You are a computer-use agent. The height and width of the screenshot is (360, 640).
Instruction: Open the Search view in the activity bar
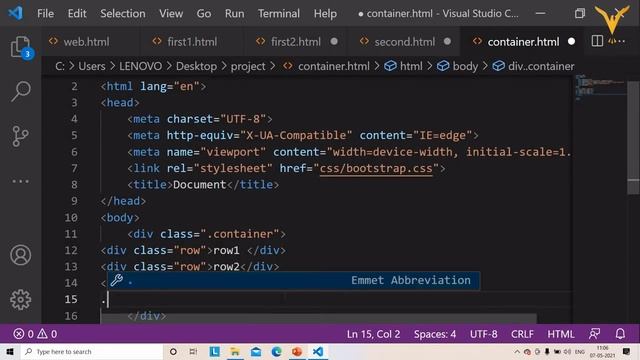point(20,91)
